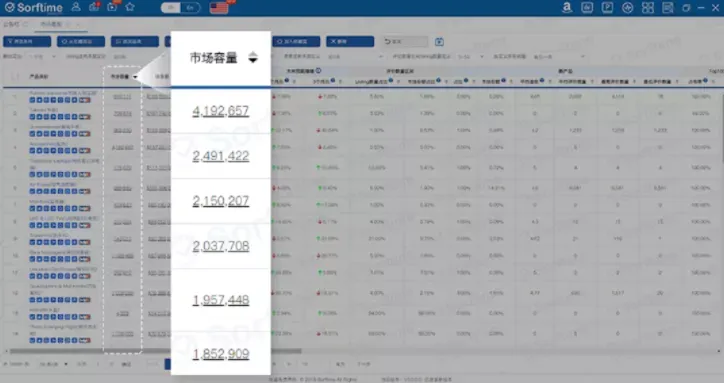This screenshot has height=383, width=724.
Task: Open the notifications icon with red dot
Action: coord(94,7)
